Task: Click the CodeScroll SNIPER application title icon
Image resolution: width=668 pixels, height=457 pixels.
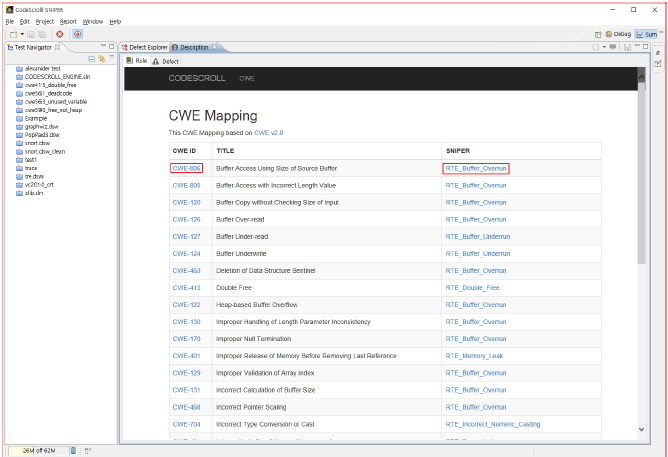Action: 9,10
